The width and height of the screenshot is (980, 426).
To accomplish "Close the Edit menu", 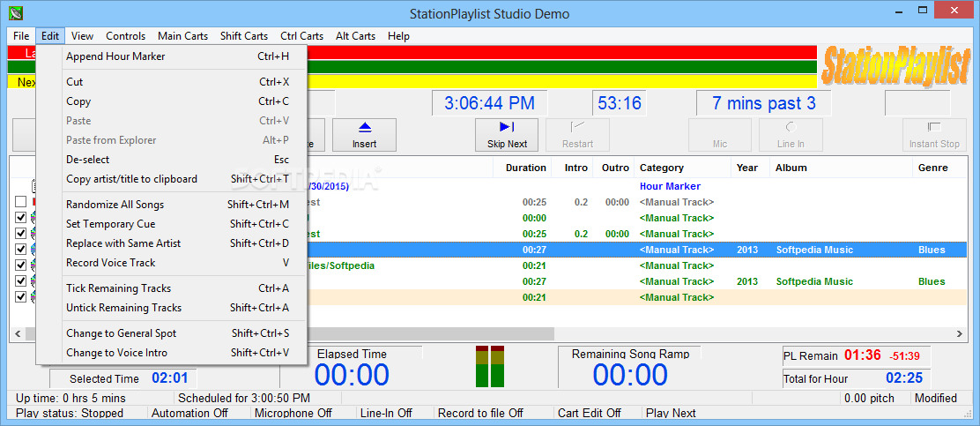I will click(x=50, y=35).
